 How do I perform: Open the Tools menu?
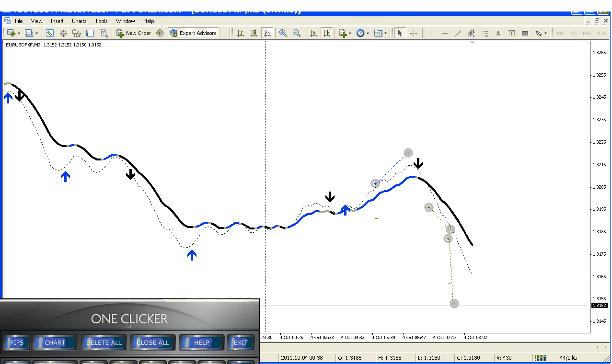click(x=101, y=21)
